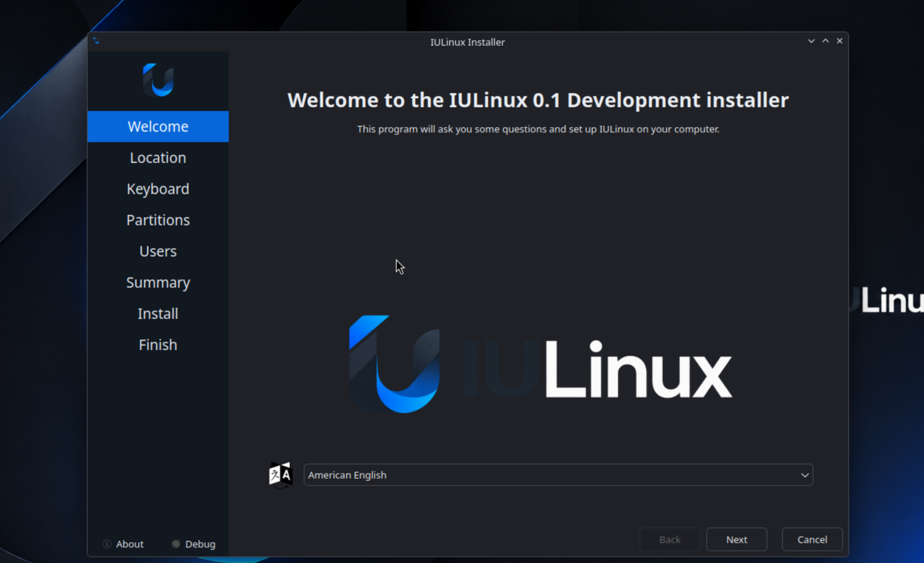Click the 'This program will ask' description
Screen dimensions: 924x563
pos(538,129)
